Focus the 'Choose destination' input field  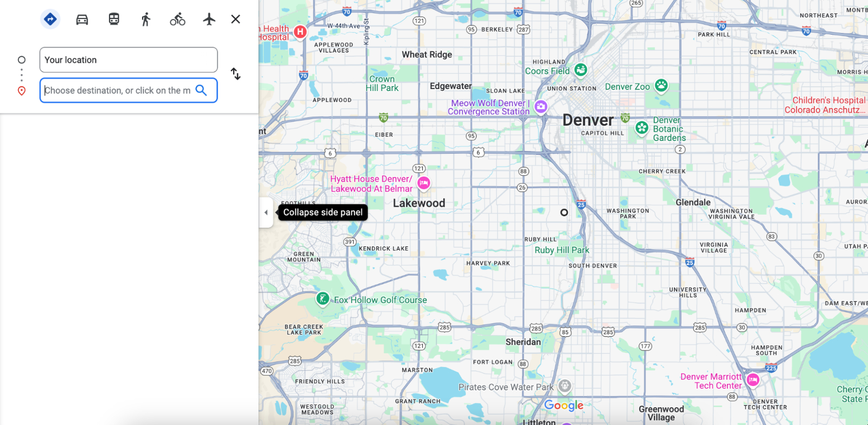pos(117,91)
